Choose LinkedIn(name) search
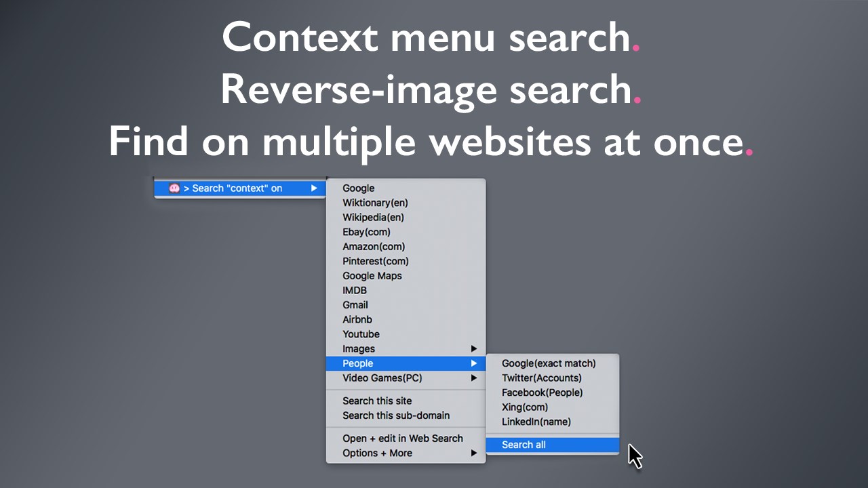The height and width of the screenshot is (488, 868). tap(553, 422)
